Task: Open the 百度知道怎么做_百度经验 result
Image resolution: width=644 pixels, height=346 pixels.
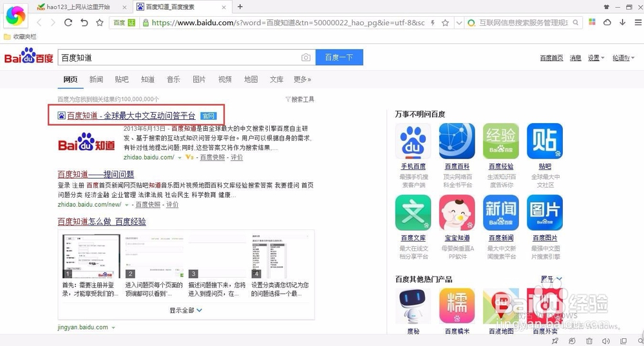Action: [x=102, y=222]
